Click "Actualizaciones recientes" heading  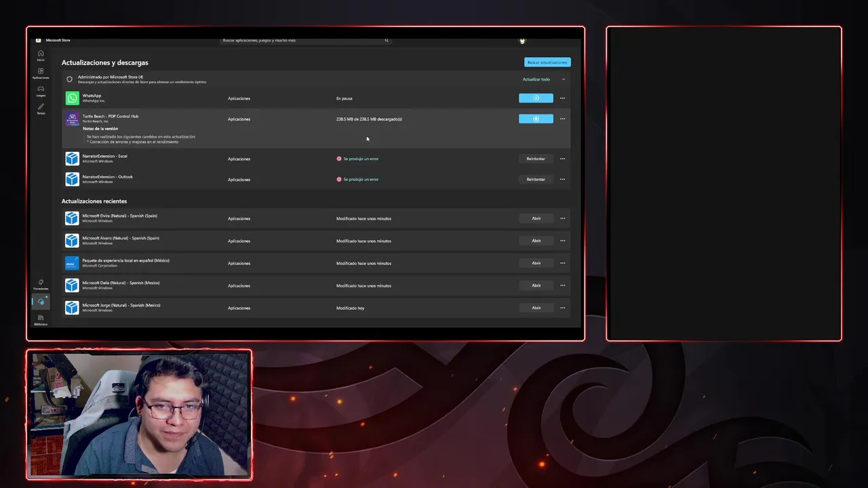point(94,201)
